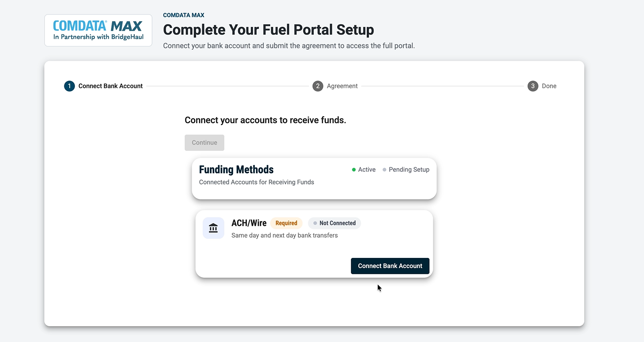The height and width of the screenshot is (342, 644).
Task: Go to the Agreement step label
Action: [342, 86]
